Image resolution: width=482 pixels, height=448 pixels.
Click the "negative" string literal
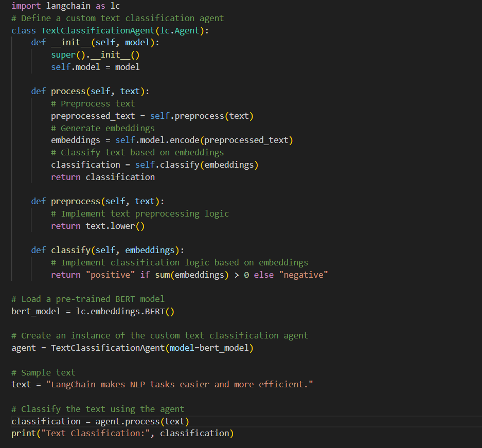(303, 275)
